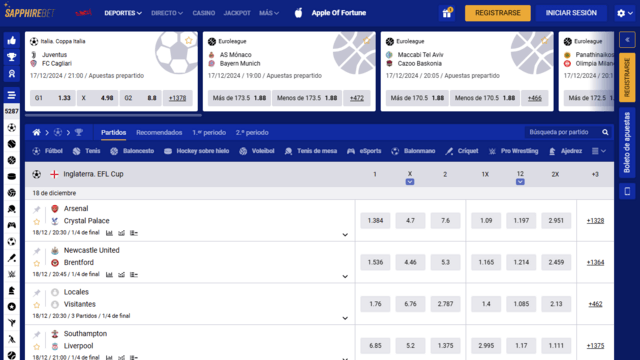Viewport: 640px width, 360px height.
Task: Expand the Arsenal vs Crystal Palace row
Action: pos(345,235)
